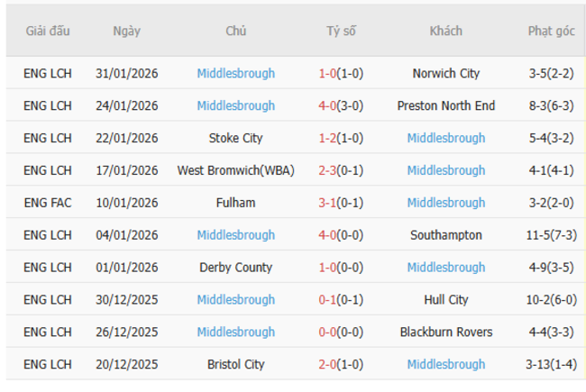Screen dimensions: 586x392
Task: Open the Norwich City team link
Action: tap(445, 74)
